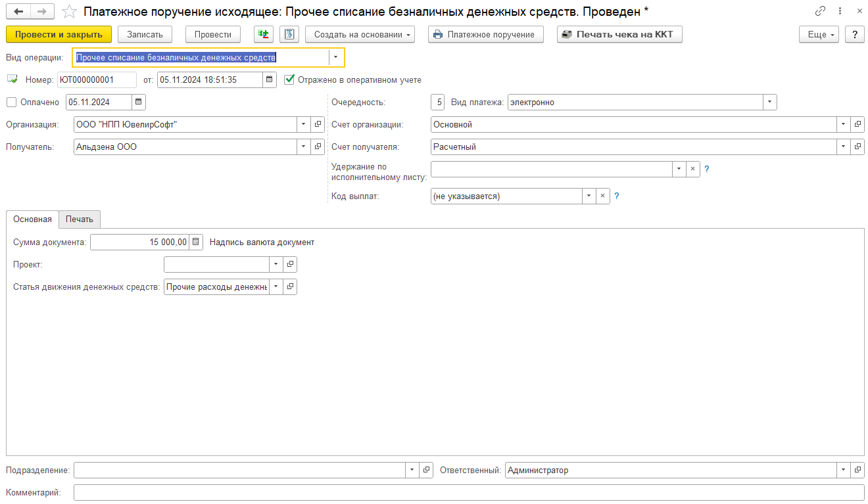Toggle the Оплачено checkbox
The width and height of the screenshot is (868, 504).
(x=11, y=102)
